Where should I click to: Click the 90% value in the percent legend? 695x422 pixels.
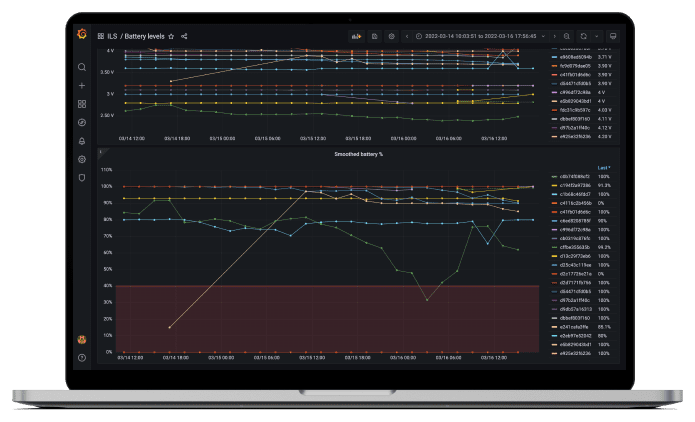pos(602,221)
